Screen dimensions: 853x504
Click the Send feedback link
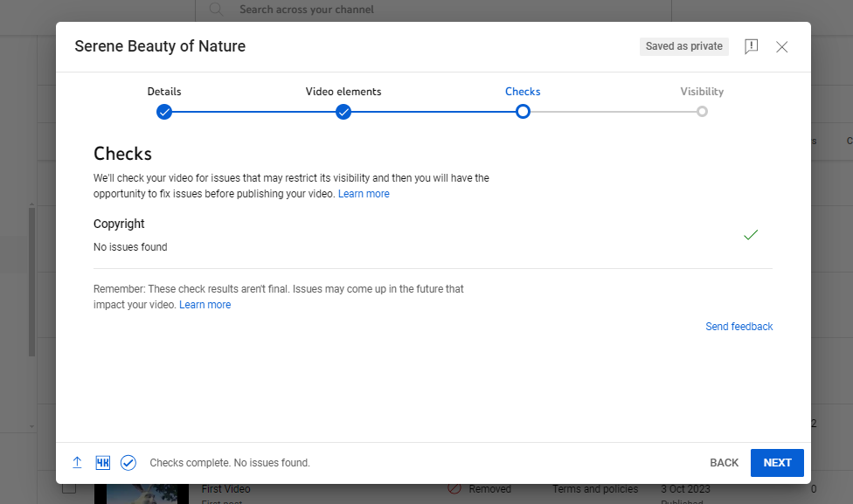click(x=739, y=327)
